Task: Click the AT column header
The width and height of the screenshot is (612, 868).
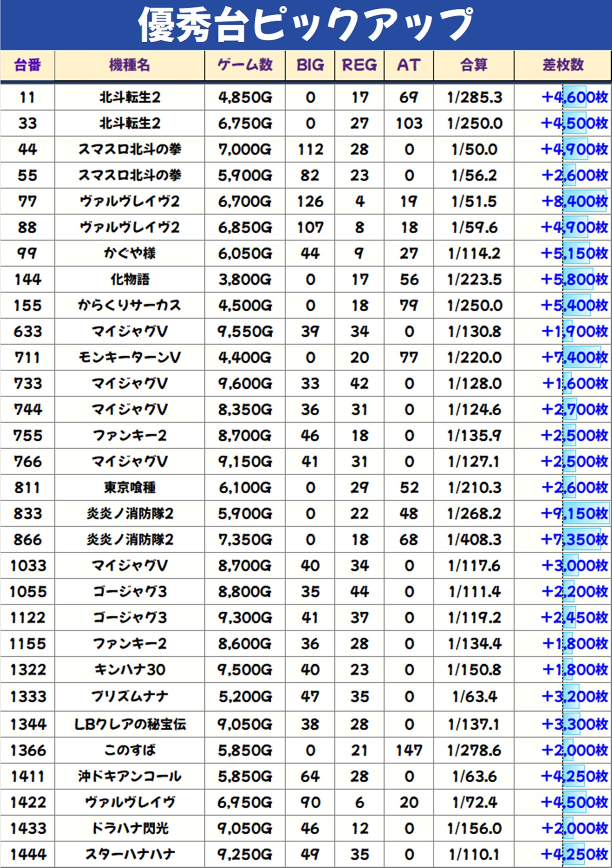Action: pyautogui.click(x=409, y=65)
